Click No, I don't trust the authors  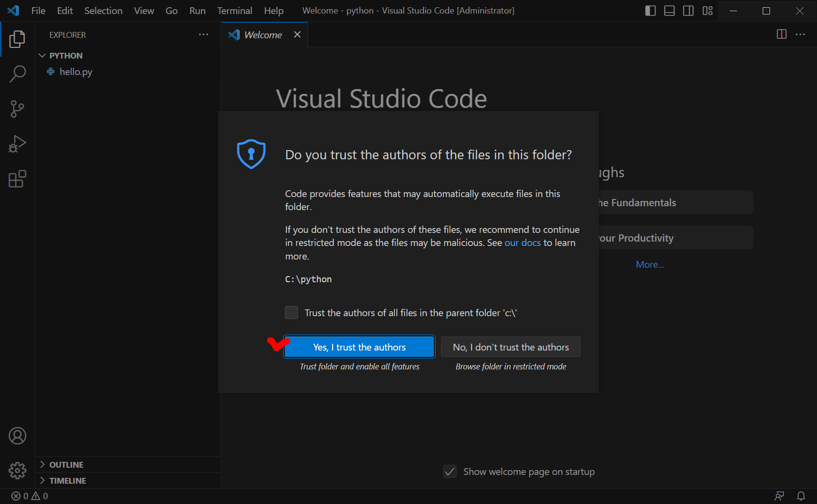pyautogui.click(x=511, y=347)
